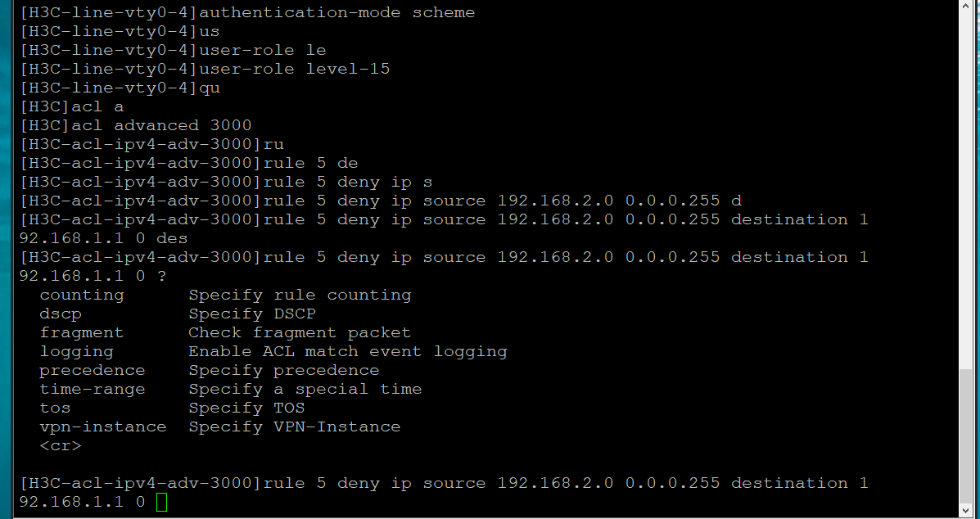Image resolution: width=980 pixels, height=519 pixels.
Task: Click the "acl advanced 3000" command line
Action: 161,125
